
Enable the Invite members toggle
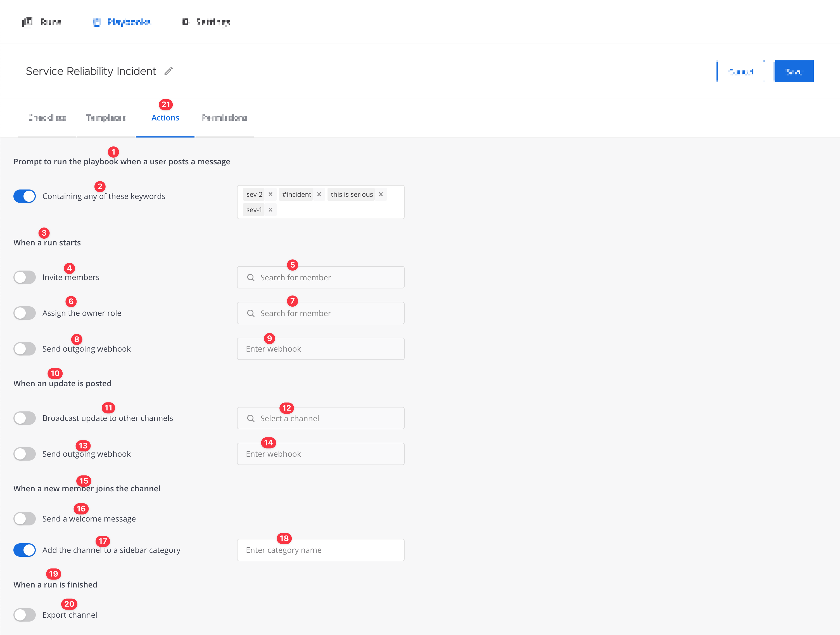click(x=24, y=277)
